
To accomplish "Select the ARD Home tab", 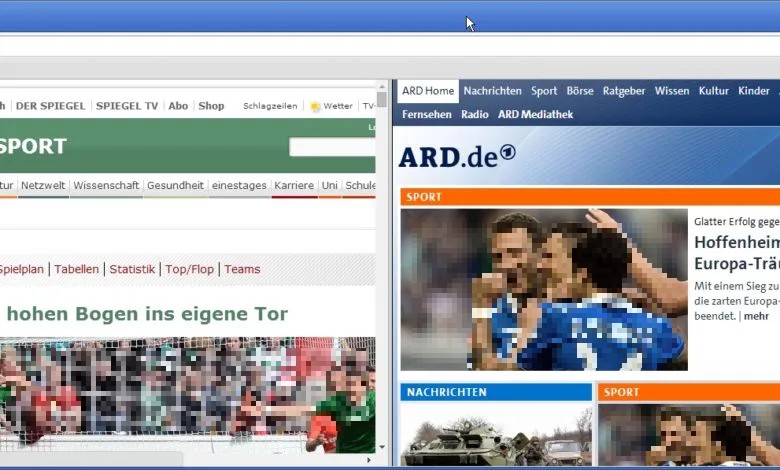I will click(428, 91).
